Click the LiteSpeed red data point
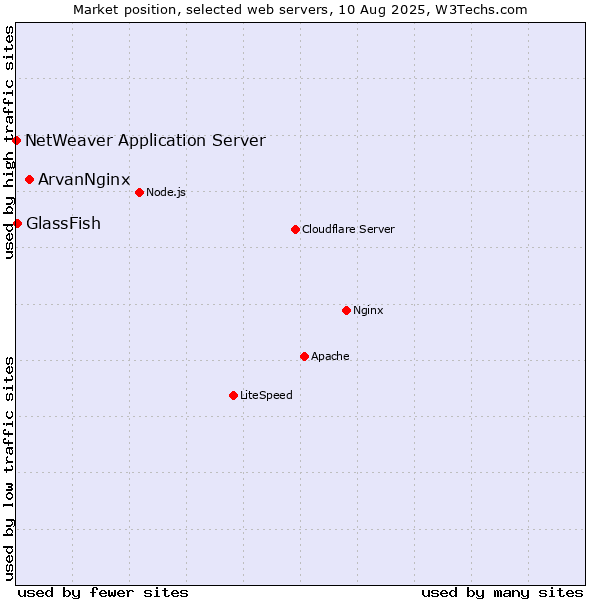 [x=233, y=395]
